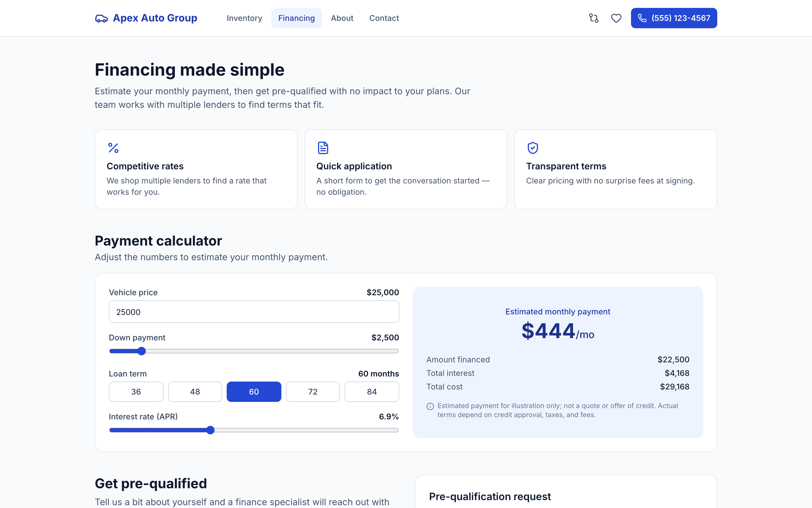The width and height of the screenshot is (812, 508).
Task: Open the Financing nav tab
Action: 296,18
